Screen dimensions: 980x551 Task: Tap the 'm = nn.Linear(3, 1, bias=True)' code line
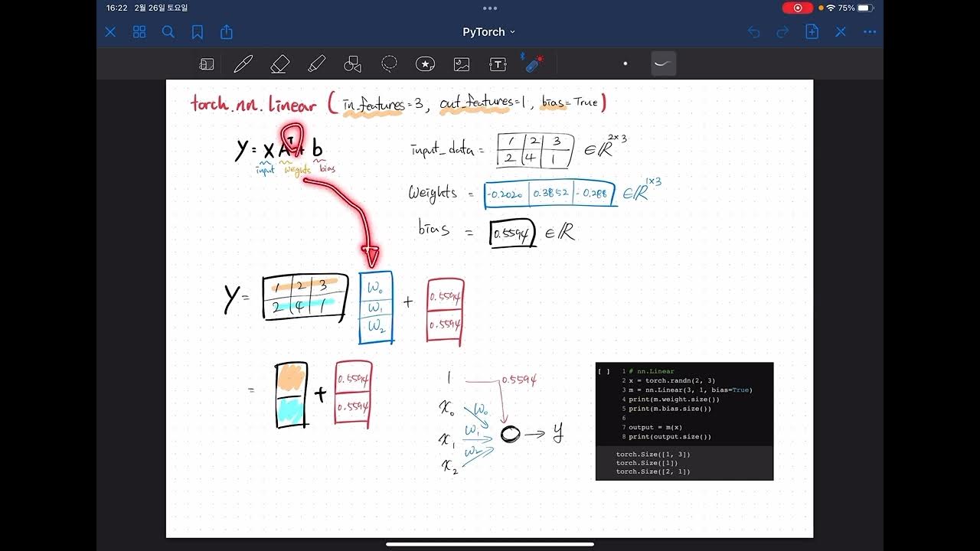[691, 390]
